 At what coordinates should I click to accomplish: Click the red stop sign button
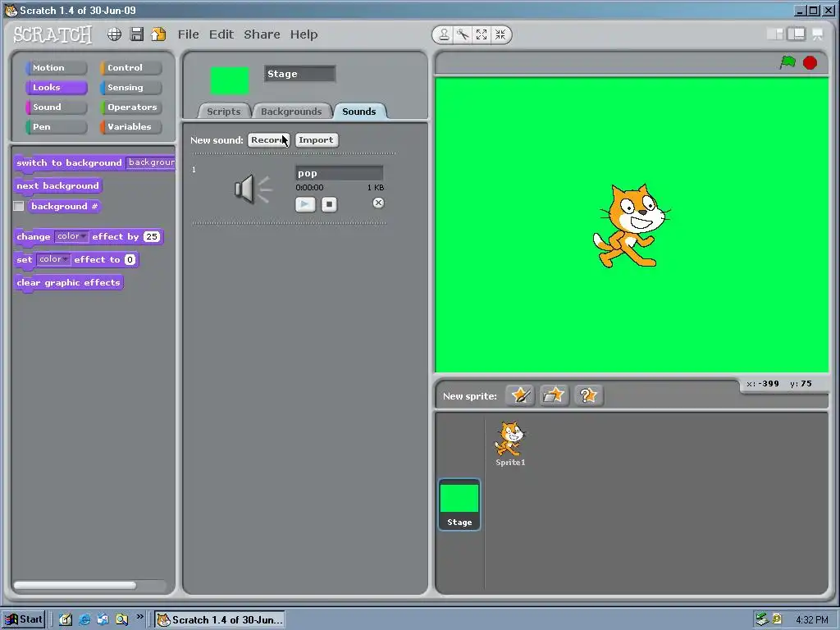click(x=810, y=62)
